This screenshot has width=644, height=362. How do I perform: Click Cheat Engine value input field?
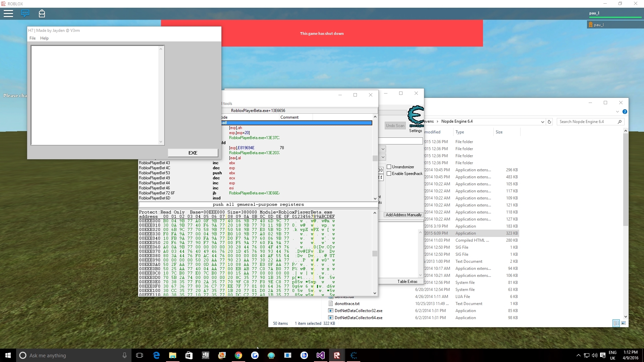point(401,141)
